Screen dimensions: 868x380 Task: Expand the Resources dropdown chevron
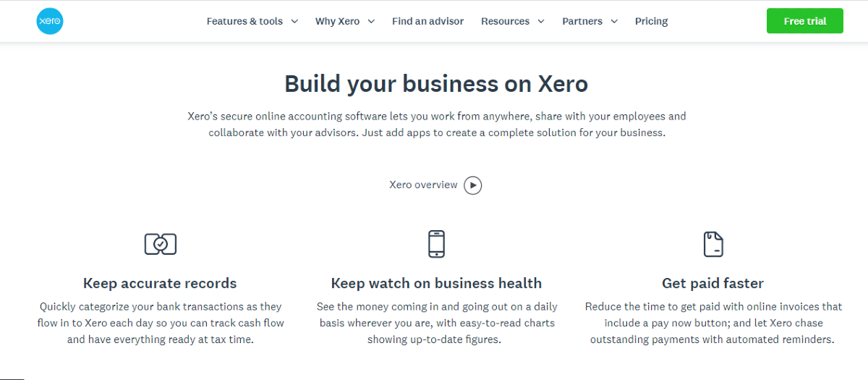(541, 22)
